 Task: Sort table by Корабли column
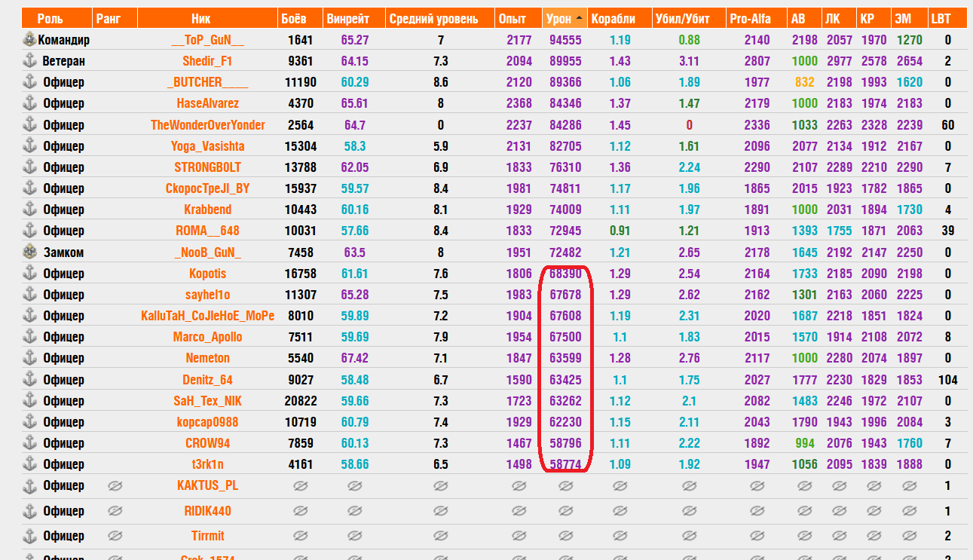click(x=619, y=19)
